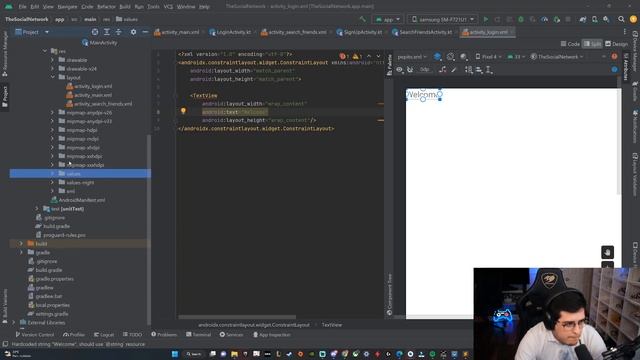
Task: Switch editor to Design view
Action: (x=616, y=44)
